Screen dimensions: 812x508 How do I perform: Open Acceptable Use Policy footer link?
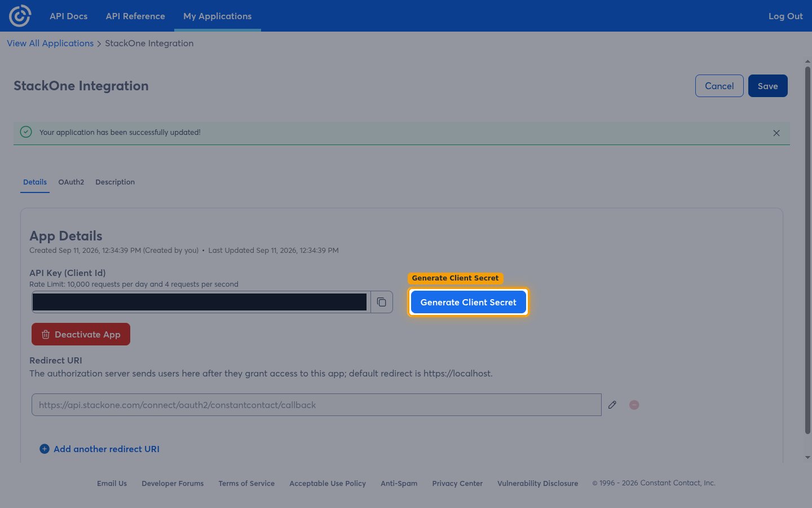pyautogui.click(x=328, y=483)
